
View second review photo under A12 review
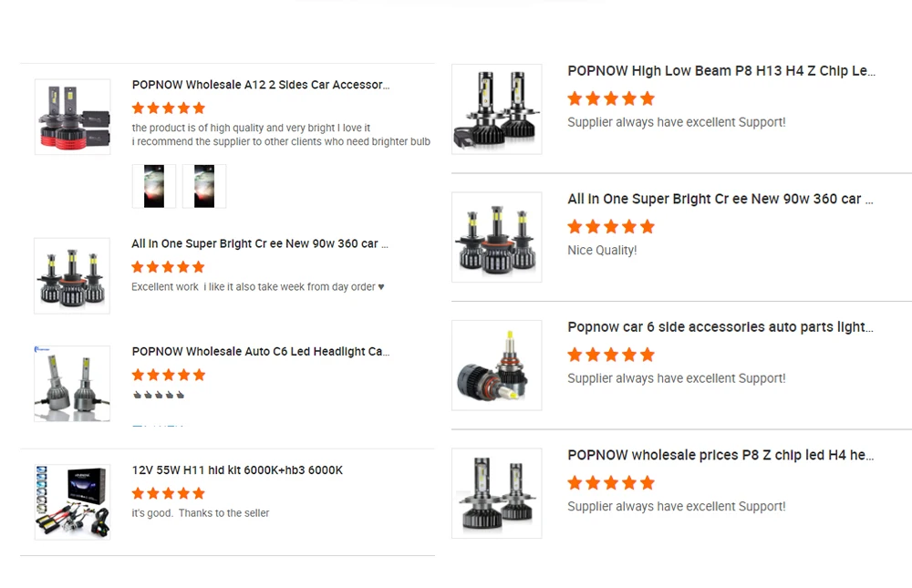coord(204,186)
